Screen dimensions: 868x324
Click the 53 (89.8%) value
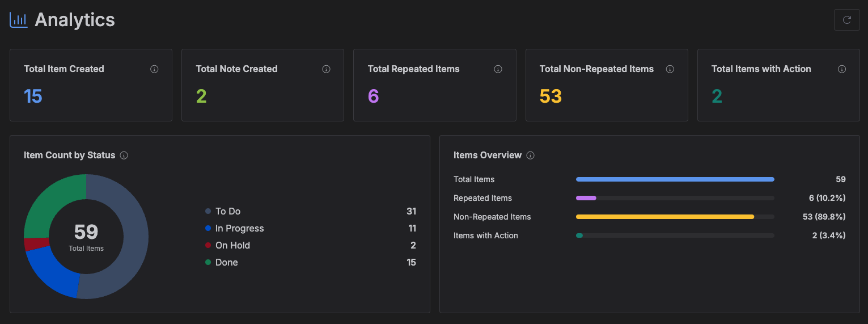click(825, 217)
